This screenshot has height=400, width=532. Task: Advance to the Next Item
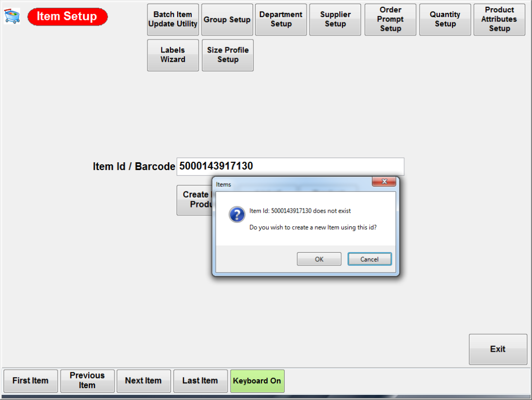143,381
